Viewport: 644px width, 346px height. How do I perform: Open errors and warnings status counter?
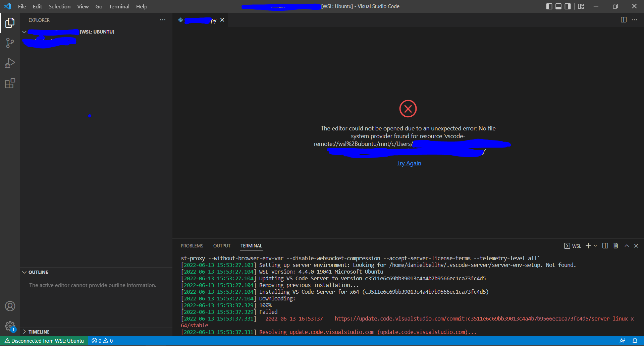coord(102,341)
